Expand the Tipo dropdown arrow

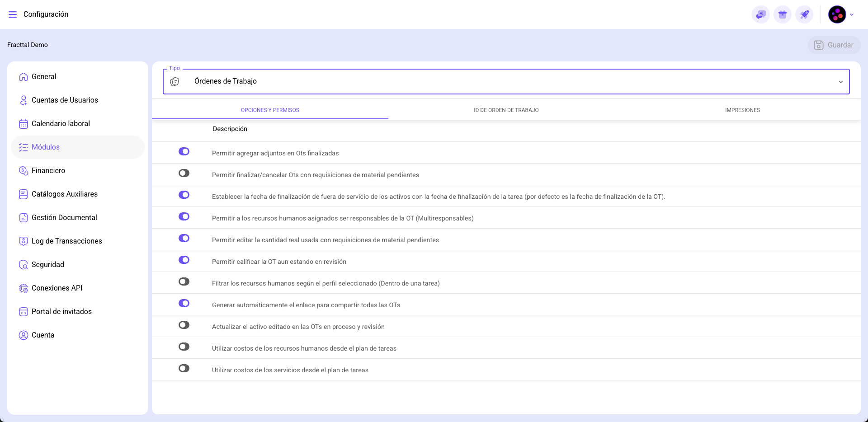coord(840,82)
